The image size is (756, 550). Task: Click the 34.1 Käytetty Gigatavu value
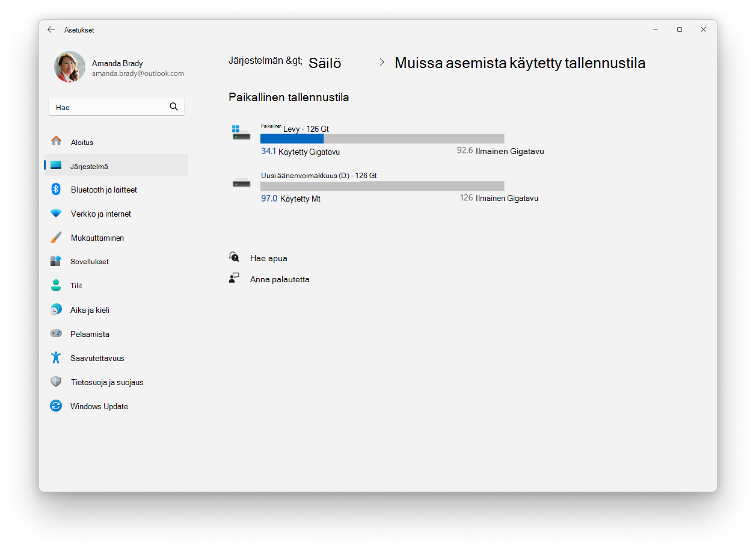pyautogui.click(x=300, y=152)
